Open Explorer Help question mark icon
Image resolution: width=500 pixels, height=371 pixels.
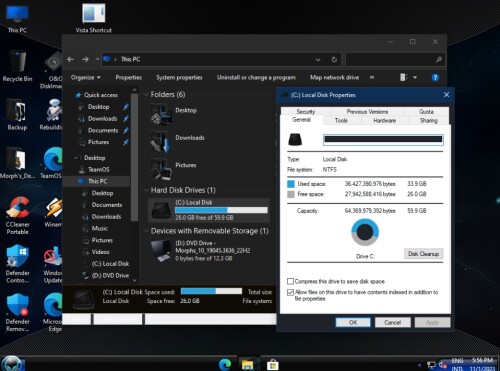[435, 78]
